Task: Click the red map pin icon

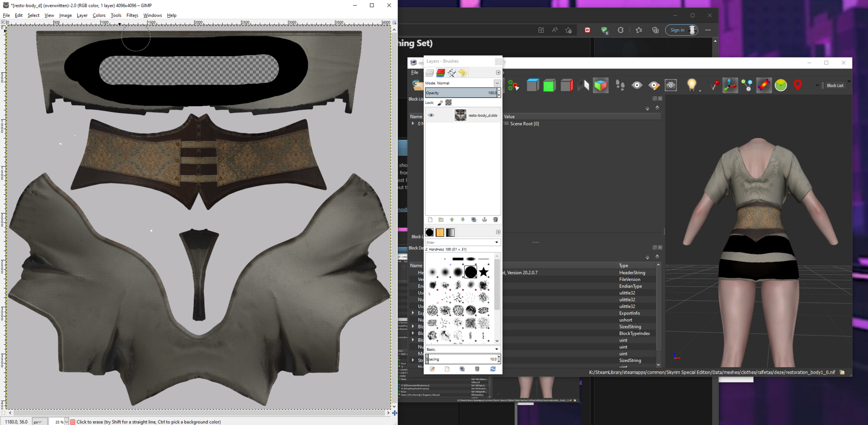Action: pyautogui.click(x=798, y=85)
